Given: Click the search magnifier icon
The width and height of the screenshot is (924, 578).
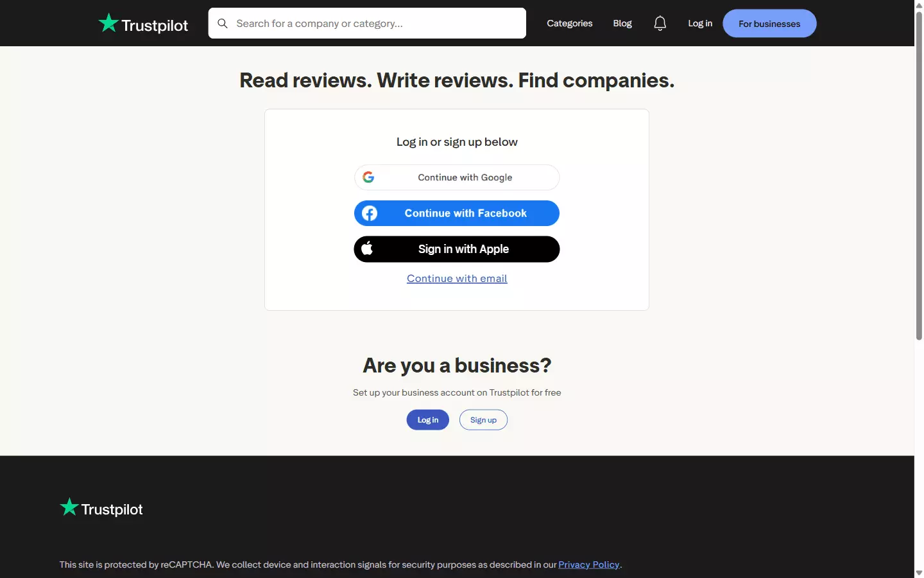Looking at the screenshot, I should pyautogui.click(x=223, y=23).
